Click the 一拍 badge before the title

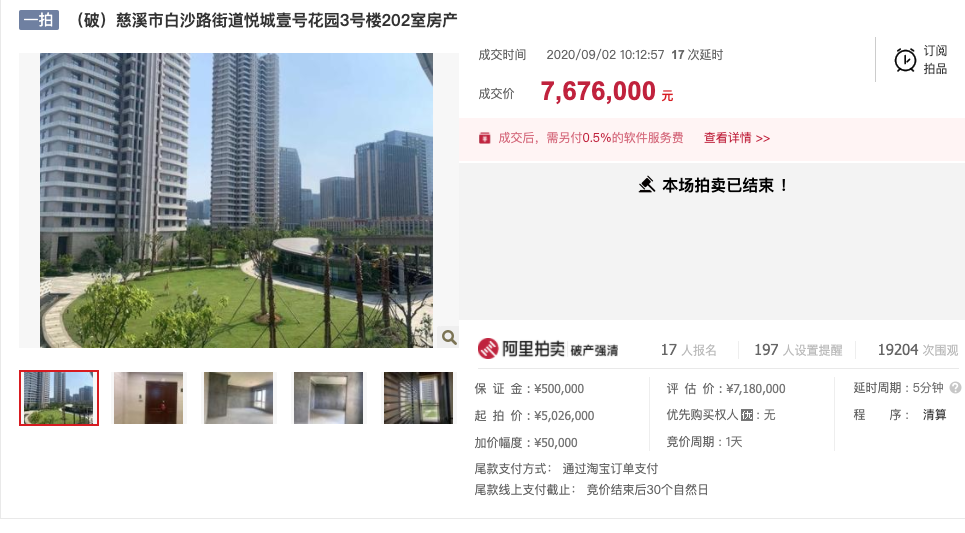click(39, 20)
